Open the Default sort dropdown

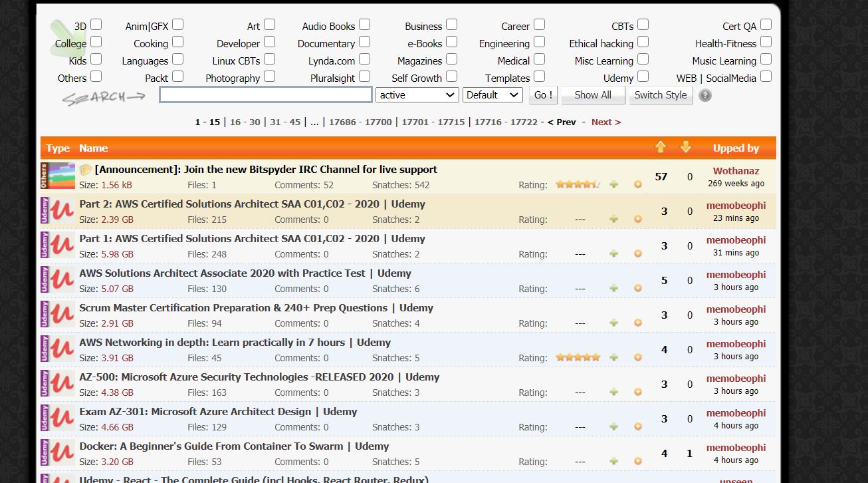(x=492, y=95)
